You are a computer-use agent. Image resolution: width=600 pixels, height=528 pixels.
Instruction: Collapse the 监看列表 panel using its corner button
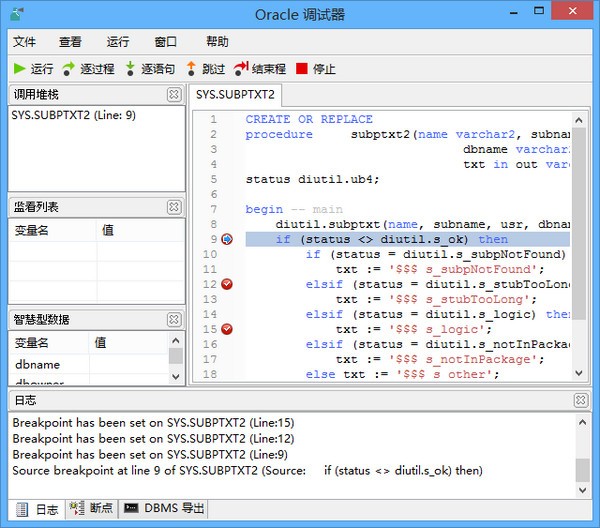(x=174, y=207)
